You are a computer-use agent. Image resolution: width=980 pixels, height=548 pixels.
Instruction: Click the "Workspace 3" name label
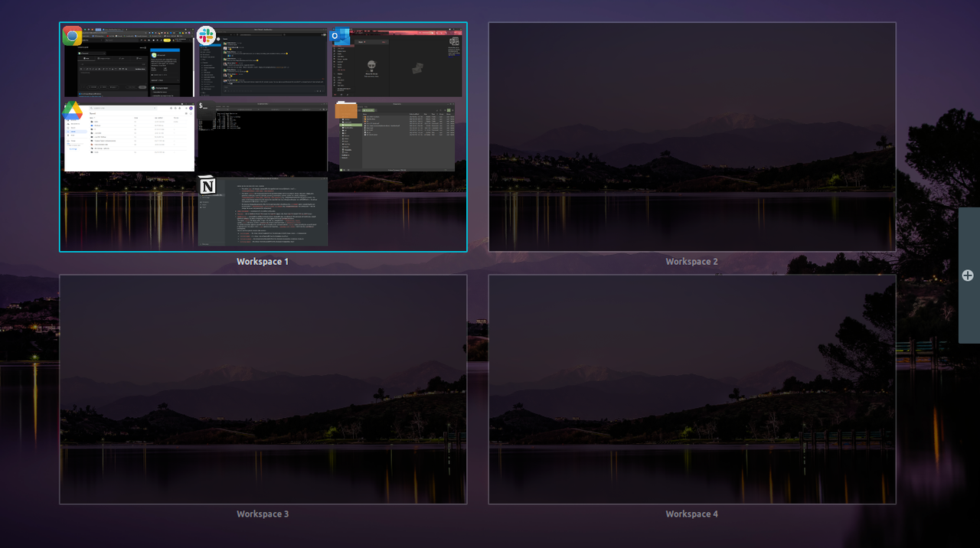pos(263,514)
